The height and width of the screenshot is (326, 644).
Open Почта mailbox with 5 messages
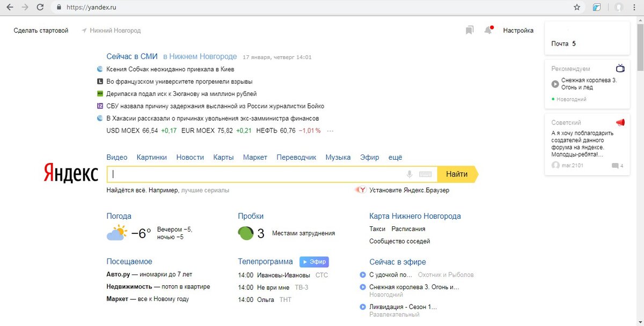click(563, 44)
